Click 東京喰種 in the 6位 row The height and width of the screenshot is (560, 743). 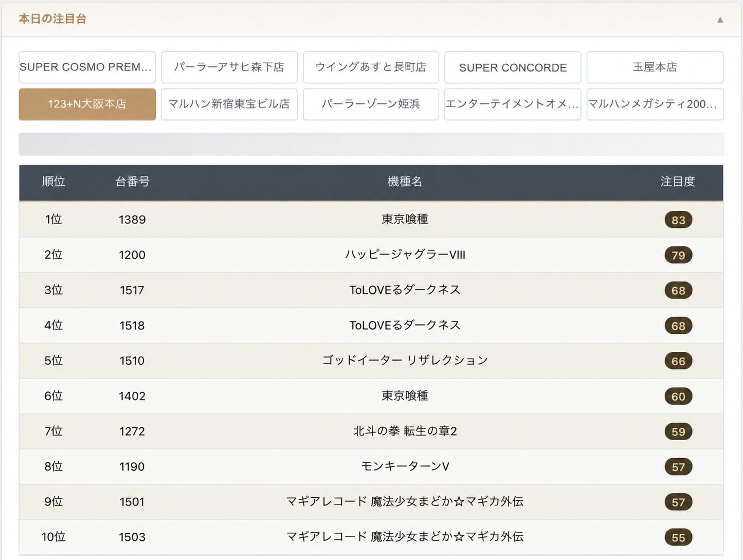tap(405, 396)
